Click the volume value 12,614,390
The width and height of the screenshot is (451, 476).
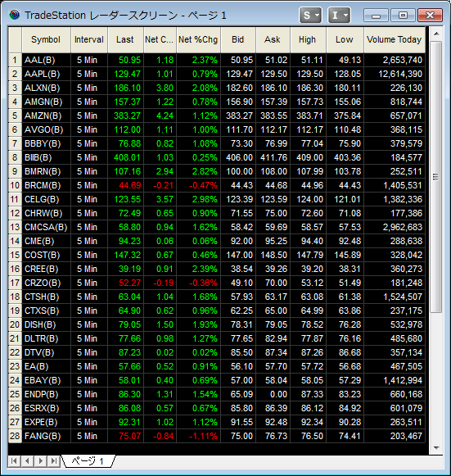click(395, 74)
